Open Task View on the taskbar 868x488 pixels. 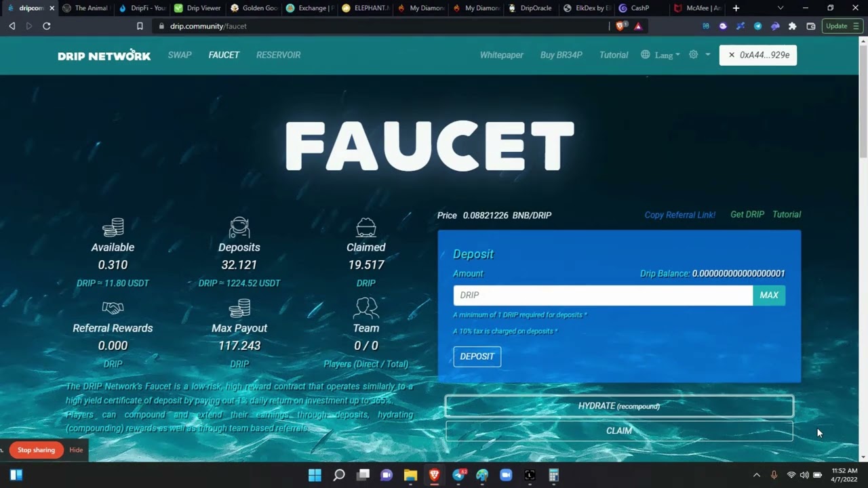coord(363,475)
